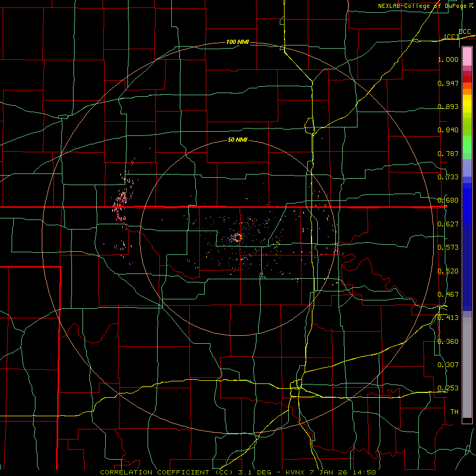Pick the periwinkle segment near 0.733

pos(467,168)
